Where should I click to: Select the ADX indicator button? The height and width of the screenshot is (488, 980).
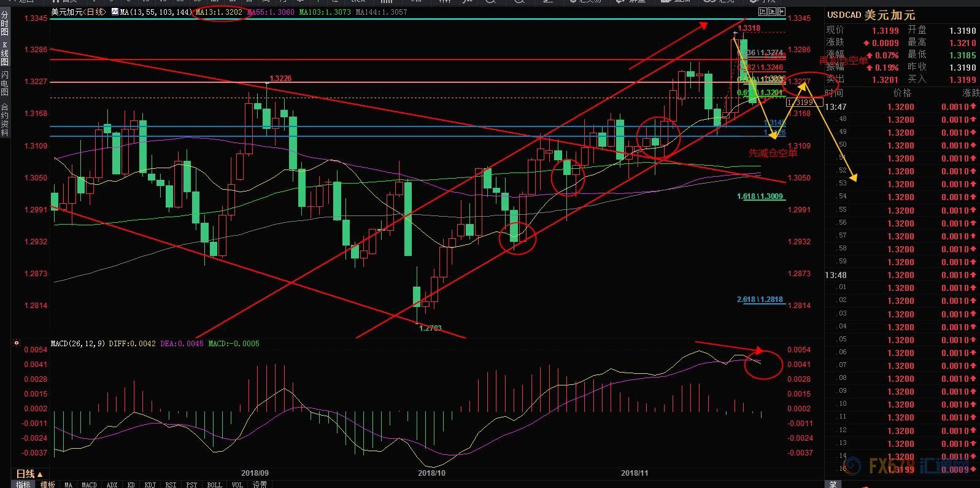112,484
